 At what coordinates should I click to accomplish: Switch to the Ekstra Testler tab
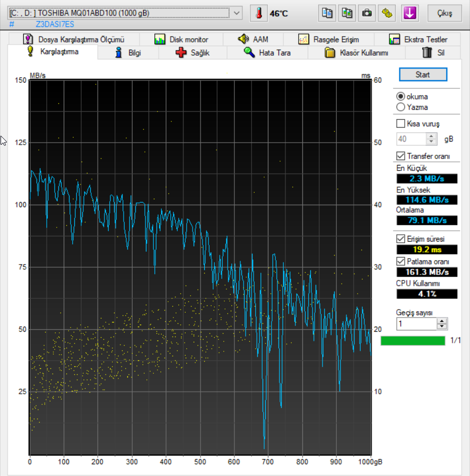pos(417,39)
